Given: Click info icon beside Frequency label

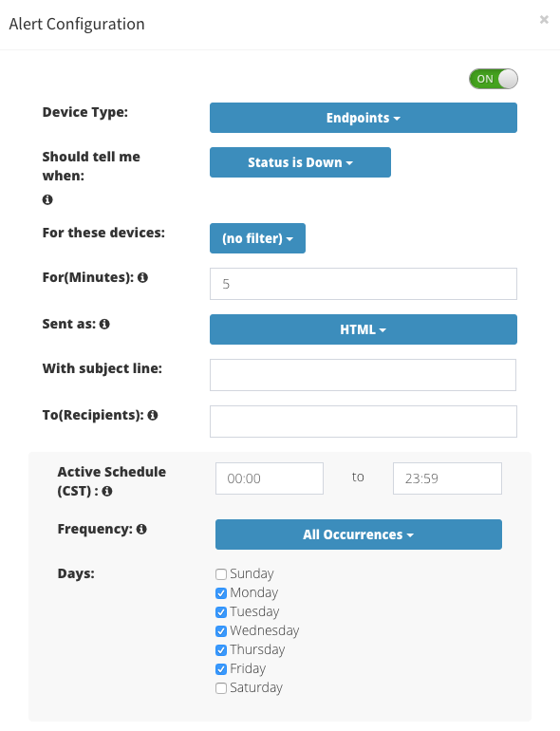Looking at the screenshot, I should click(x=141, y=529).
